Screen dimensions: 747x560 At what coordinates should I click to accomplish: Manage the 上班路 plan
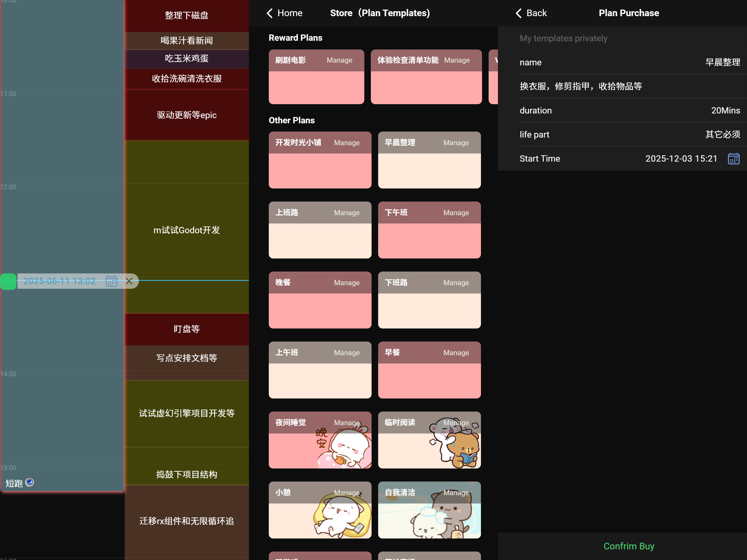point(347,213)
